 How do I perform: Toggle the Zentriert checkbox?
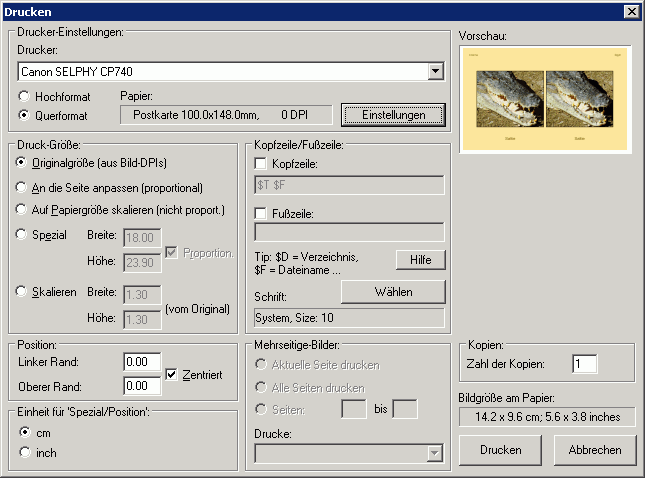click(x=171, y=375)
